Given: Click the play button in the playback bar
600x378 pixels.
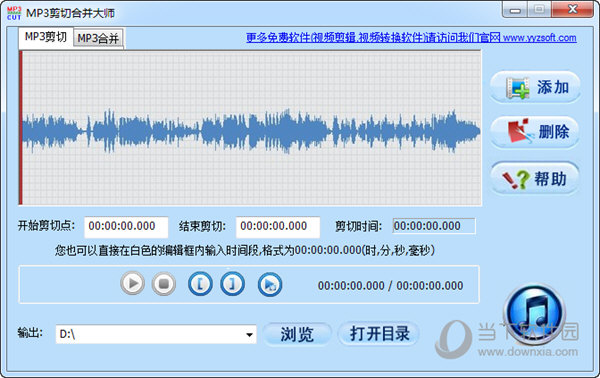Looking at the screenshot, I should (x=132, y=284).
